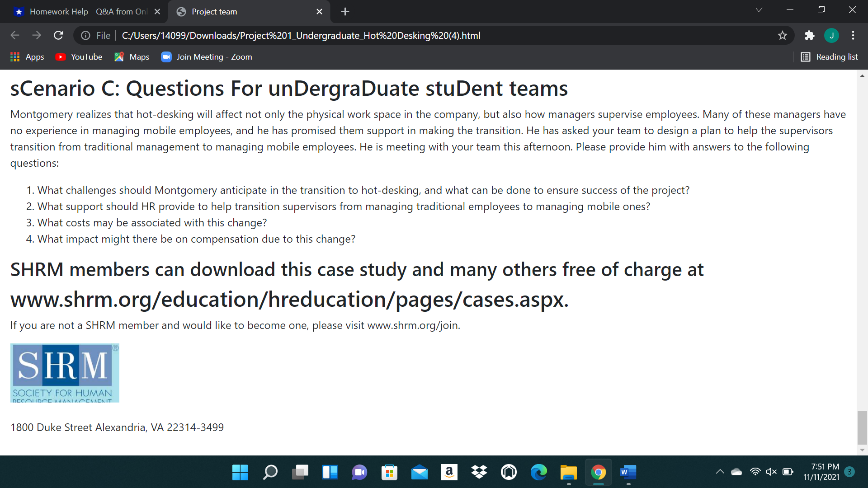This screenshot has width=868, height=488.
Task: Open Microsoft Word from the taskbar
Action: [628, 472]
